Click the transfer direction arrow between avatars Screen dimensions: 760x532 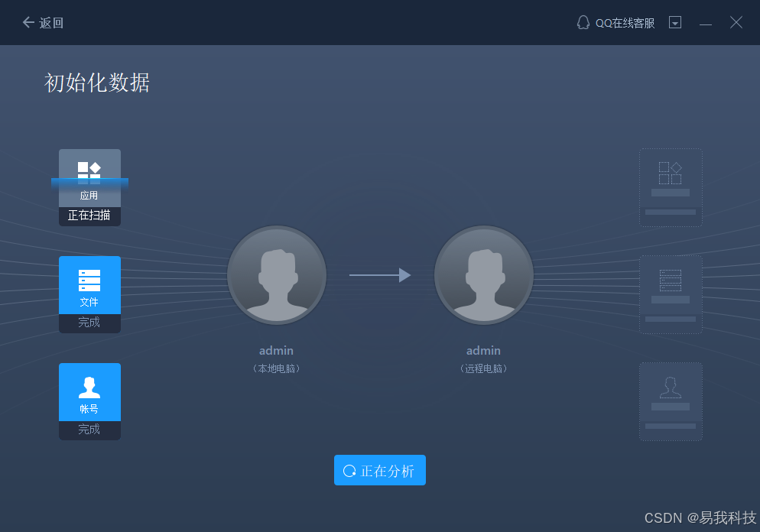[380, 274]
